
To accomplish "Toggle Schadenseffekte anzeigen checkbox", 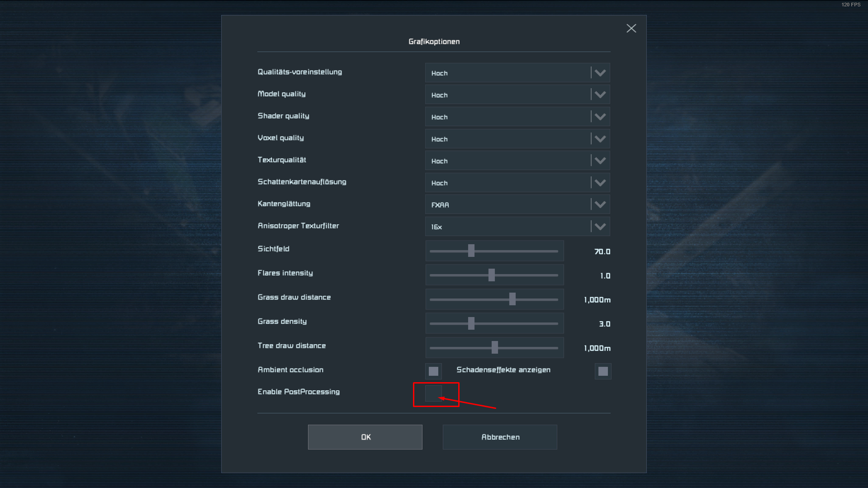I will (x=602, y=371).
